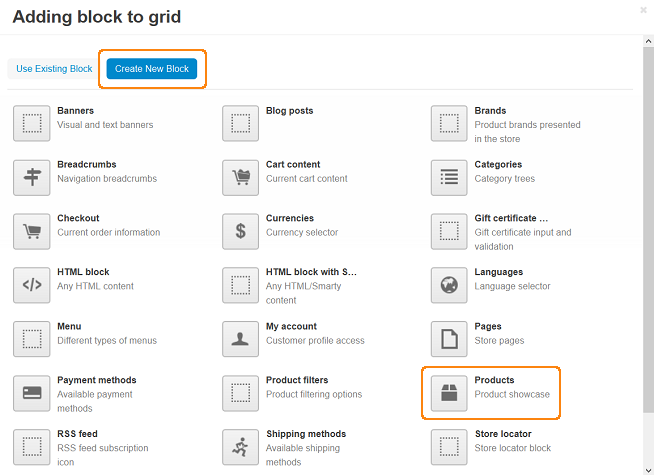The height and width of the screenshot is (475, 654).
Task: Click the 'HTML block with S...' title
Action: click(311, 272)
